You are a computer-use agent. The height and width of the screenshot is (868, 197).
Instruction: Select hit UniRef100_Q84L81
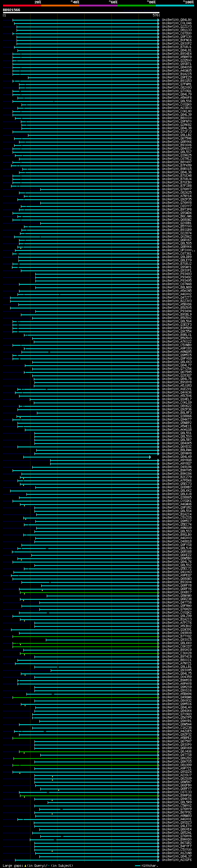(x=177, y=50)
